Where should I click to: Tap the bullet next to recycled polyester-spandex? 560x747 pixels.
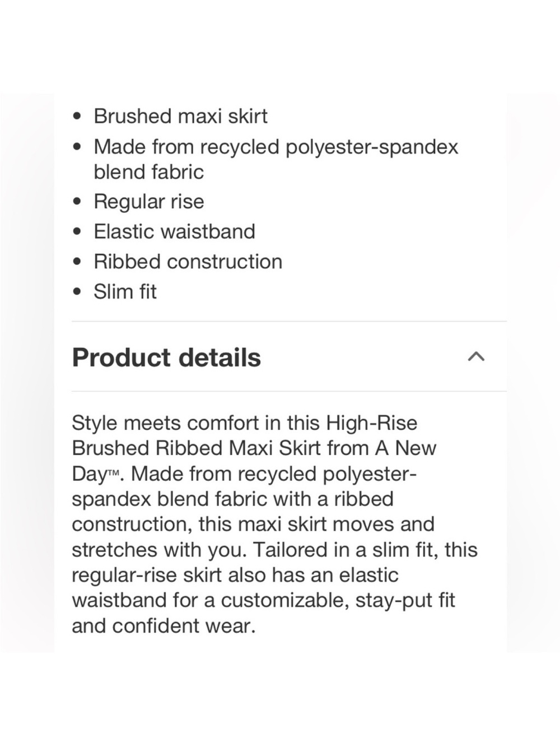[x=77, y=146]
